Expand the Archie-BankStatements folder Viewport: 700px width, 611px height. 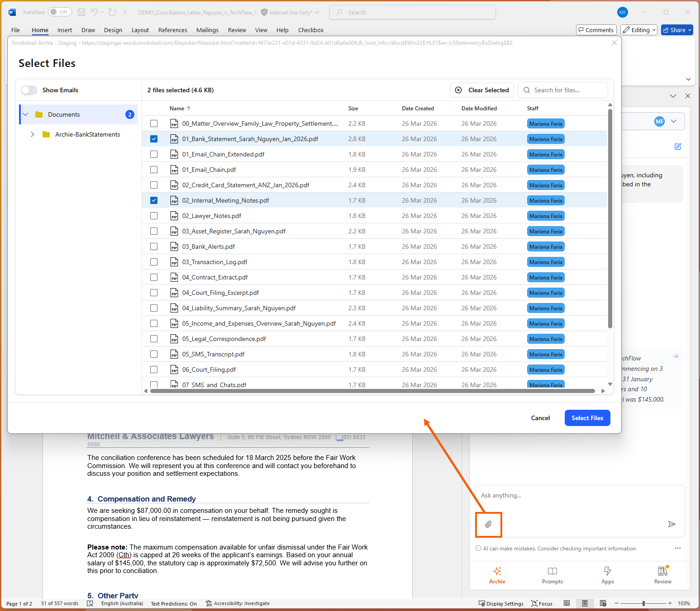[33, 134]
